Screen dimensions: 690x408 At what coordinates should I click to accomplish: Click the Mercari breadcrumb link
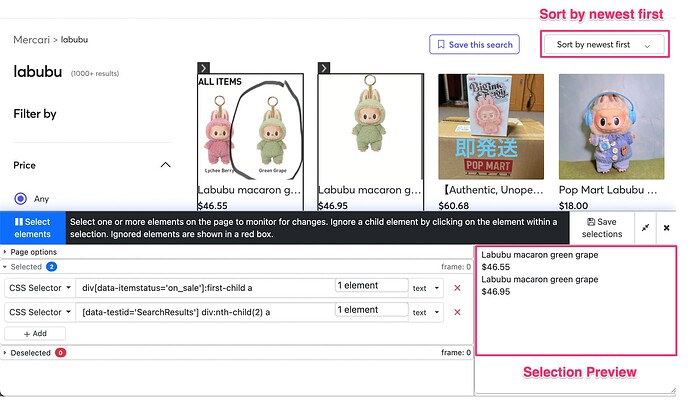coord(31,40)
